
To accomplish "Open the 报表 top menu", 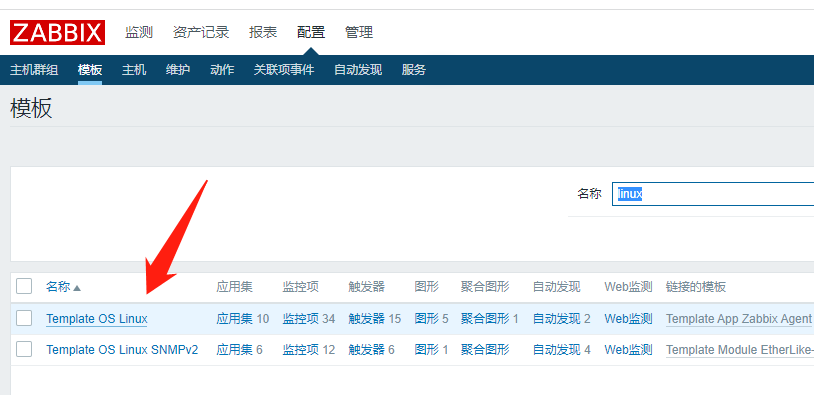I will [263, 32].
